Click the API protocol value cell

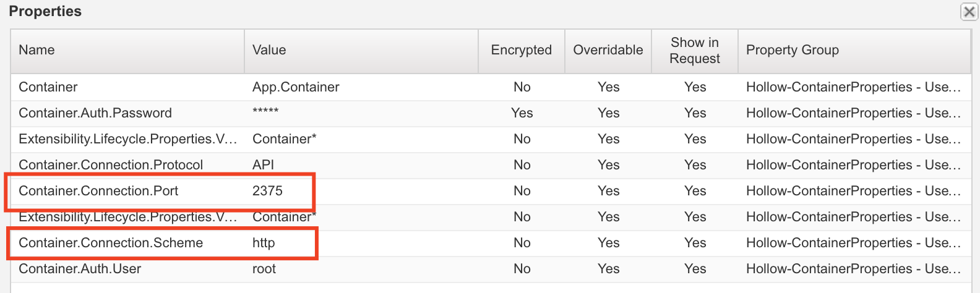click(263, 165)
